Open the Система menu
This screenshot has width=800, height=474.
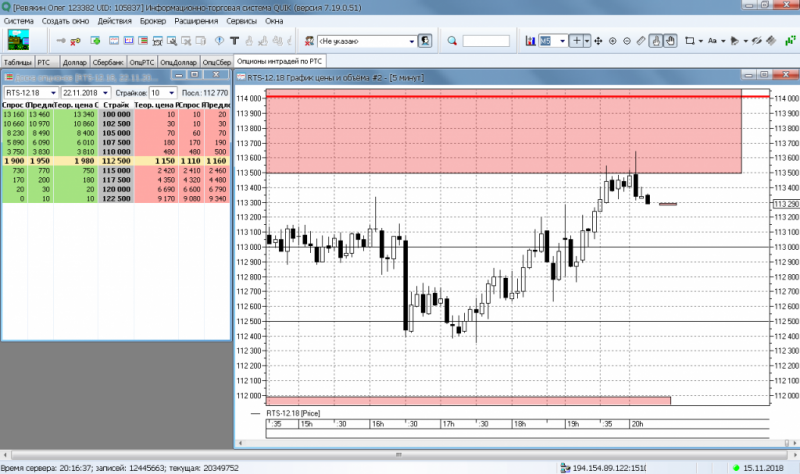click(x=18, y=21)
